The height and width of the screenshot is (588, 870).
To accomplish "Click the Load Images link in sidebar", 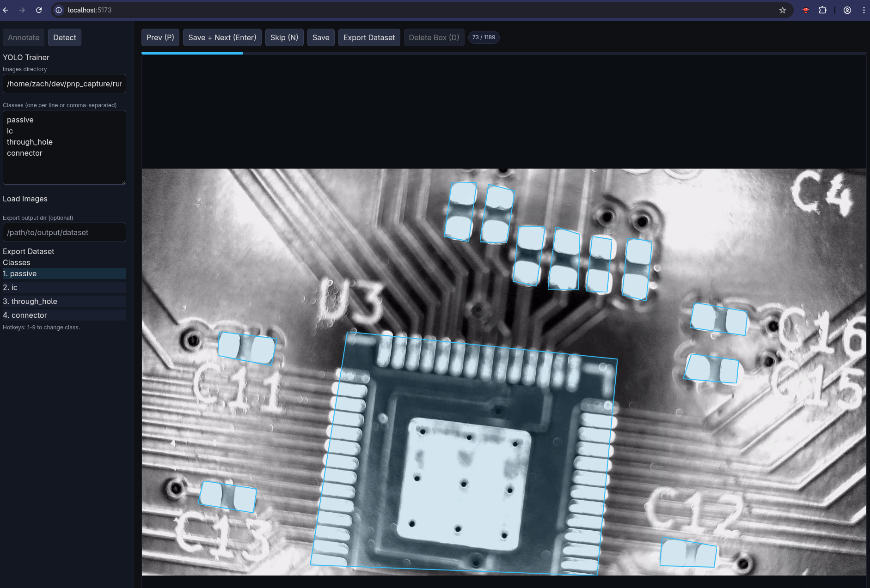I will (x=25, y=199).
